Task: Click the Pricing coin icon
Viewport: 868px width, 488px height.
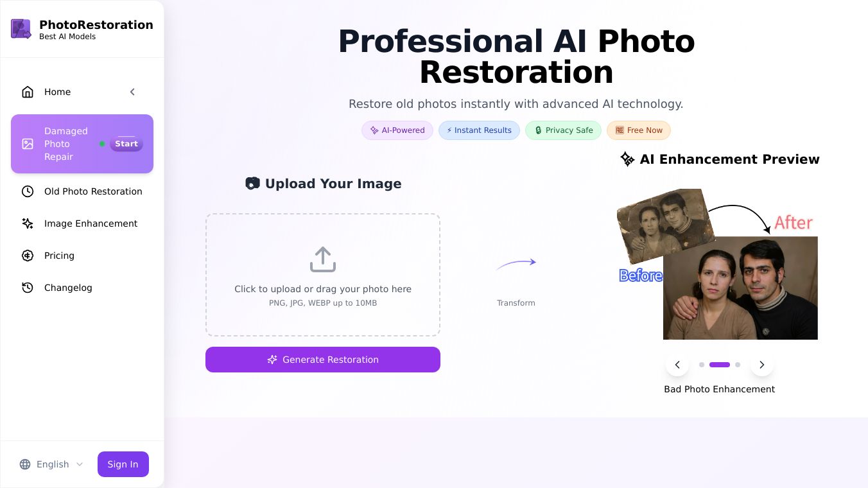Action: pyautogui.click(x=28, y=256)
